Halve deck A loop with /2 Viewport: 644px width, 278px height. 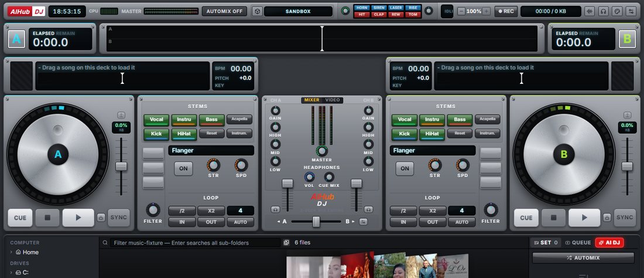pos(182,211)
